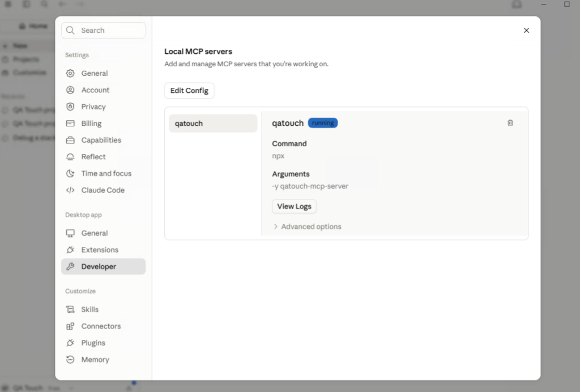Open the Memory settings page
The image size is (580, 392).
coord(103,359)
